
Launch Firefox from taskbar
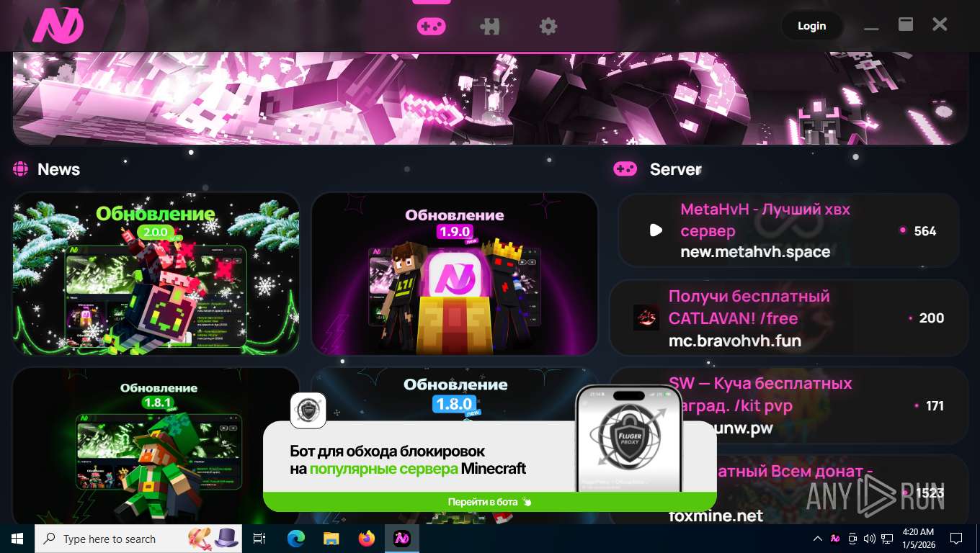pyautogui.click(x=366, y=539)
